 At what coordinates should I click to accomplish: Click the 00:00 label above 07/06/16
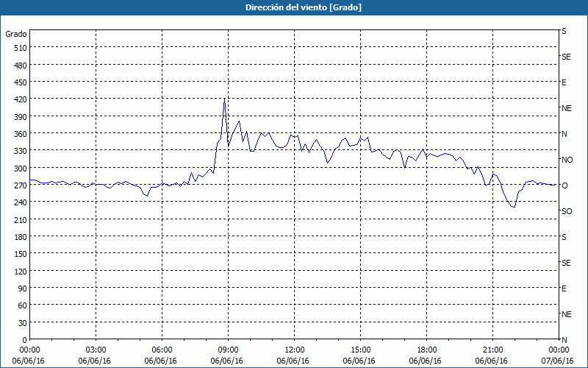pyautogui.click(x=559, y=350)
